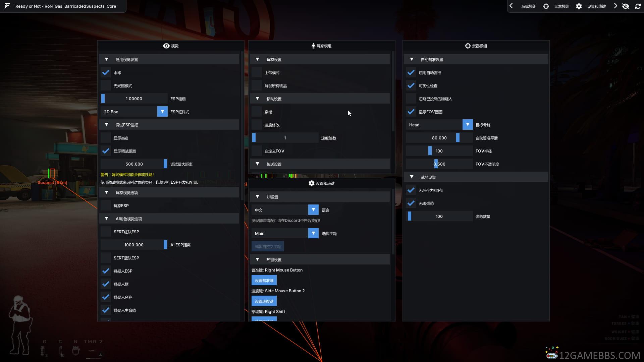Image resolution: width=644 pixels, height=362 pixels.
Task: Enable 解锁所有物品 checkbox
Action: click(257, 85)
